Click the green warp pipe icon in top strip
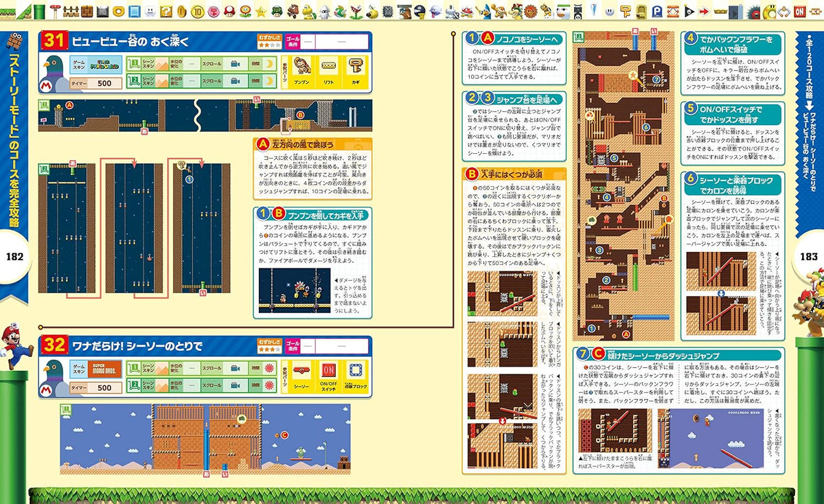Viewport: 824px width, 504px height. [39, 12]
